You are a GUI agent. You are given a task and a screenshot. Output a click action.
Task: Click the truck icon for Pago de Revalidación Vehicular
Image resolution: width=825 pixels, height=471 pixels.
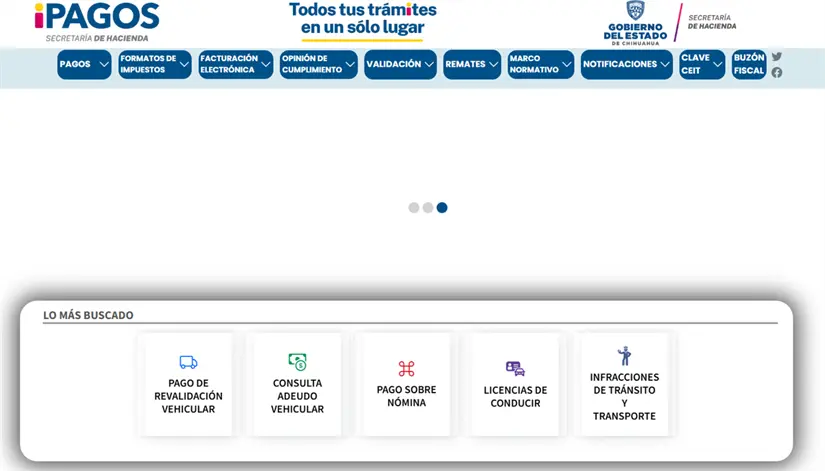[188, 362]
